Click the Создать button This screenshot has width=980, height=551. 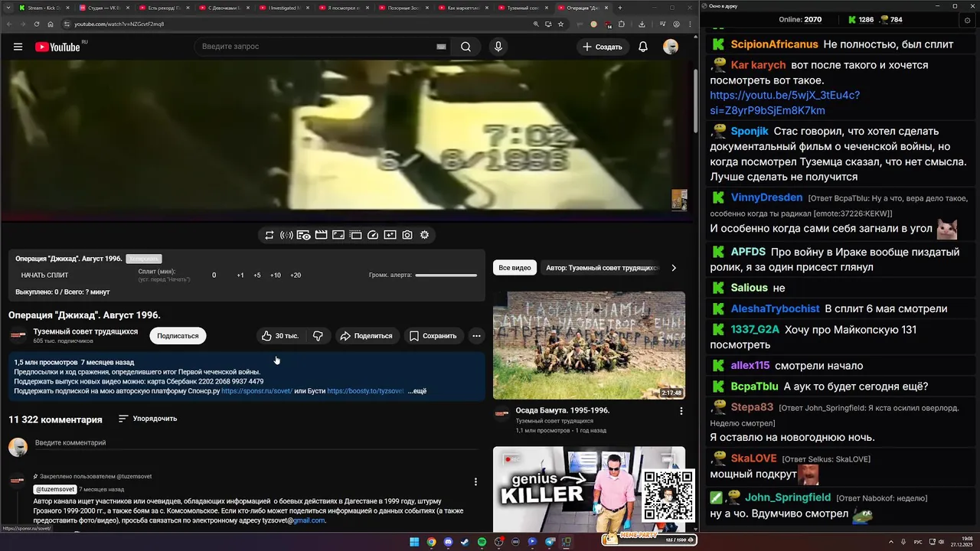603,47
